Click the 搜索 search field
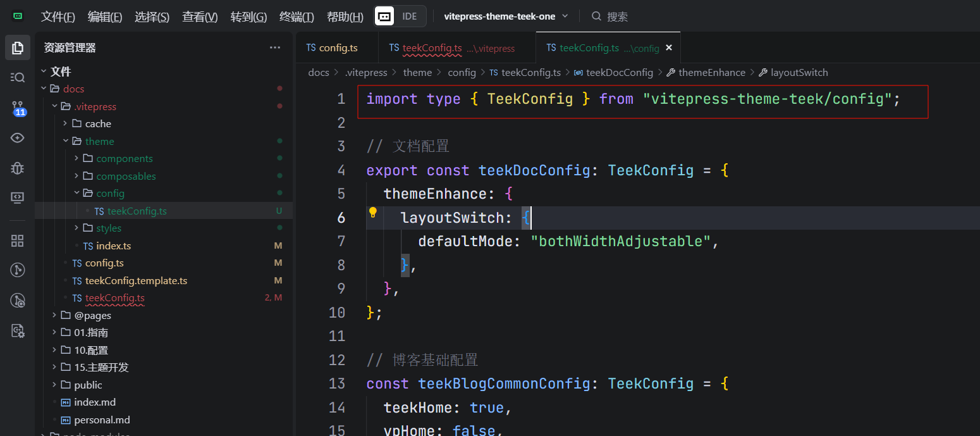Screen dimensions: 980x436 point(617,17)
